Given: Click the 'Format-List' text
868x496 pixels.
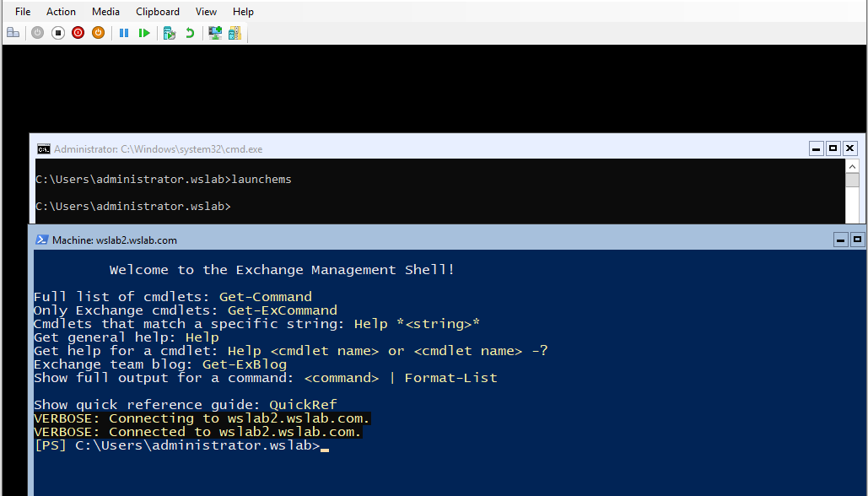Looking at the screenshot, I should pyautogui.click(x=451, y=378).
